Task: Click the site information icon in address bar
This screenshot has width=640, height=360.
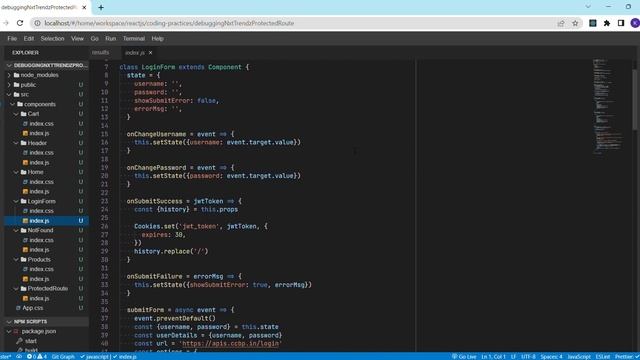Action: tap(37, 23)
